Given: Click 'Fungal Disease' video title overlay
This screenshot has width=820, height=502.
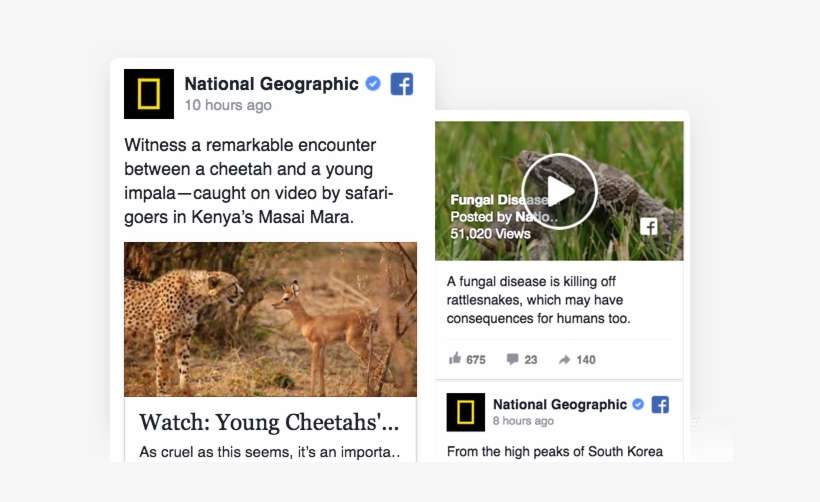Looking at the screenshot, I should pos(499,200).
